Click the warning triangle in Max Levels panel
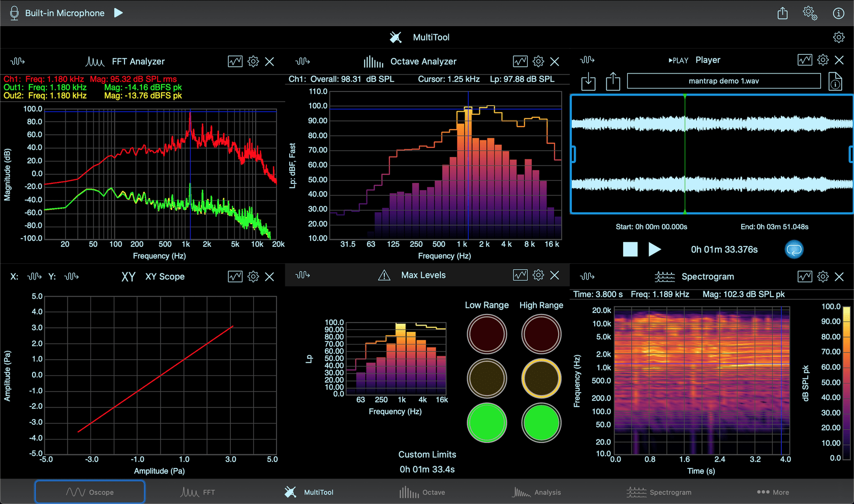This screenshot has height=504, width=854. [383, 275]
